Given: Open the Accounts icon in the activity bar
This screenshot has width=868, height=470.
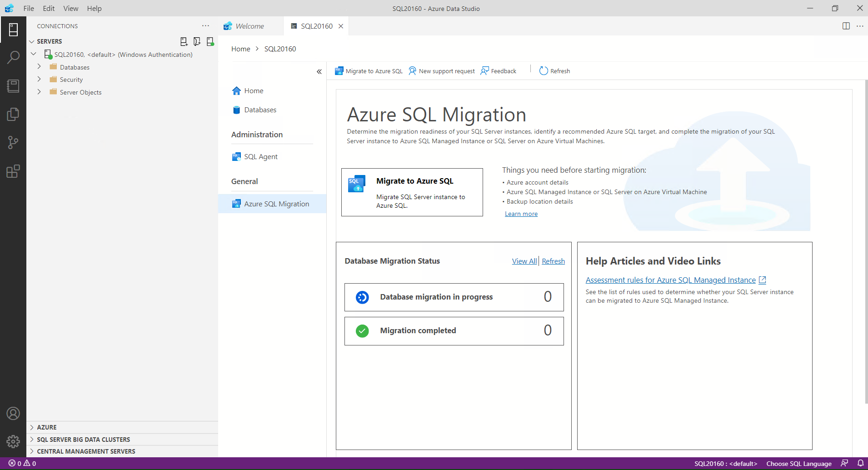Looking at the screenshot, I should click(x=13, y=413).
